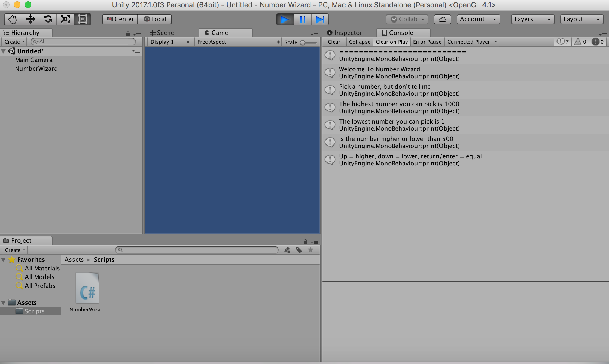Toggle Error Pause option
This screenshot has width=609, height=364.
pos(427,42)
